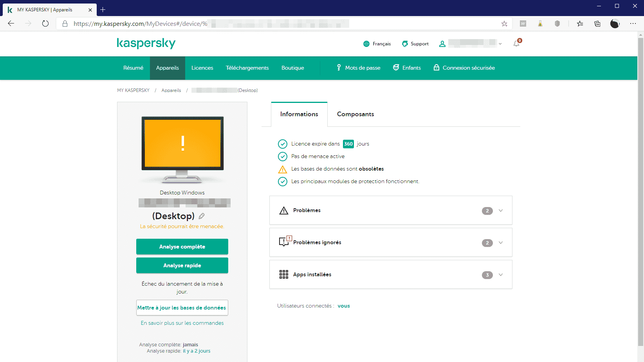Screen dimensions: 644x362
Task: Click the pencil icon to rename device
Action: [202, 216]
